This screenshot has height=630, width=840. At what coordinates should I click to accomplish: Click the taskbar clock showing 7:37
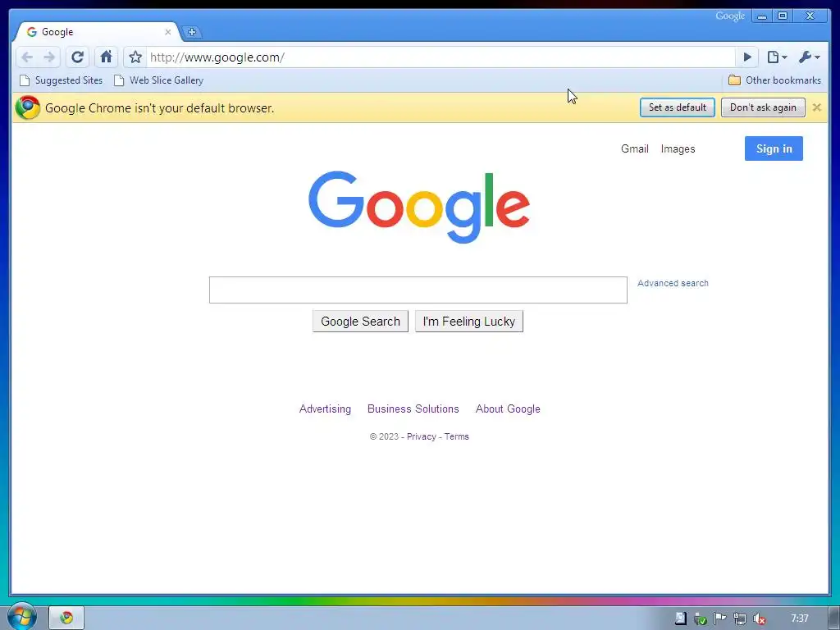point(800,619)
